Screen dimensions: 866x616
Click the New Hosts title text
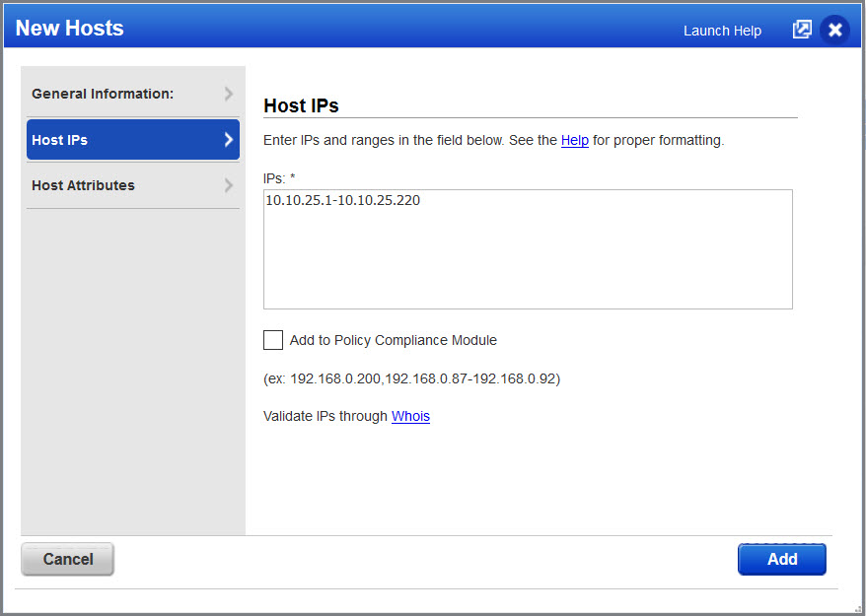pyautogui.click(x=69, y=28)
